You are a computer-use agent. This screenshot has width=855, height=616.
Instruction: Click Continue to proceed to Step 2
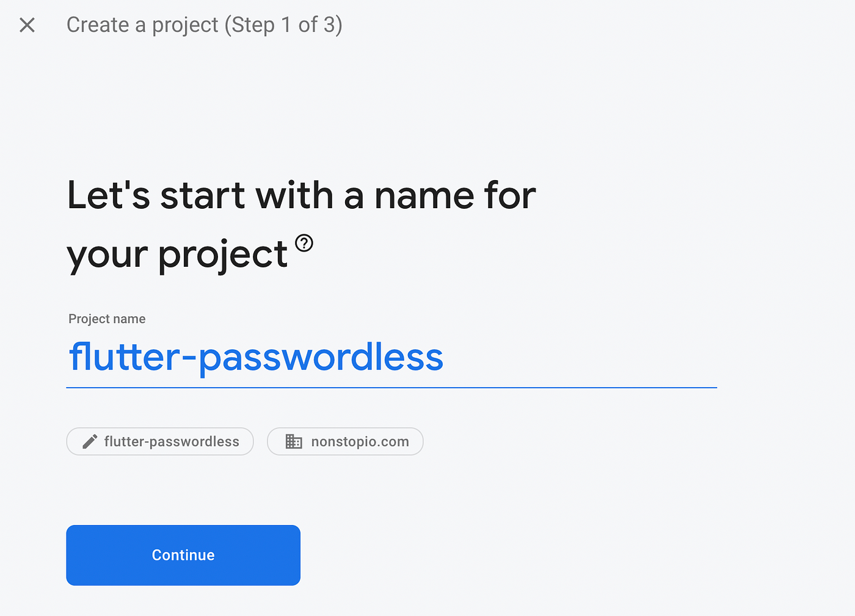click(x=183, y=555)
